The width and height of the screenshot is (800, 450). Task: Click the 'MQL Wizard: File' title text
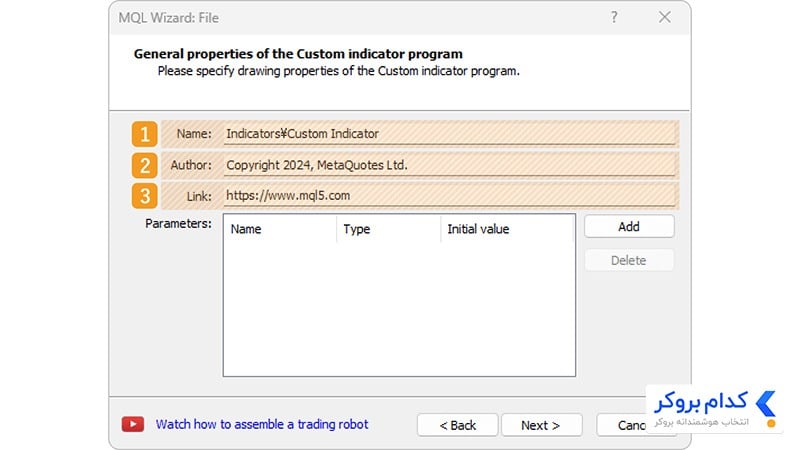(x=169, y=18)
